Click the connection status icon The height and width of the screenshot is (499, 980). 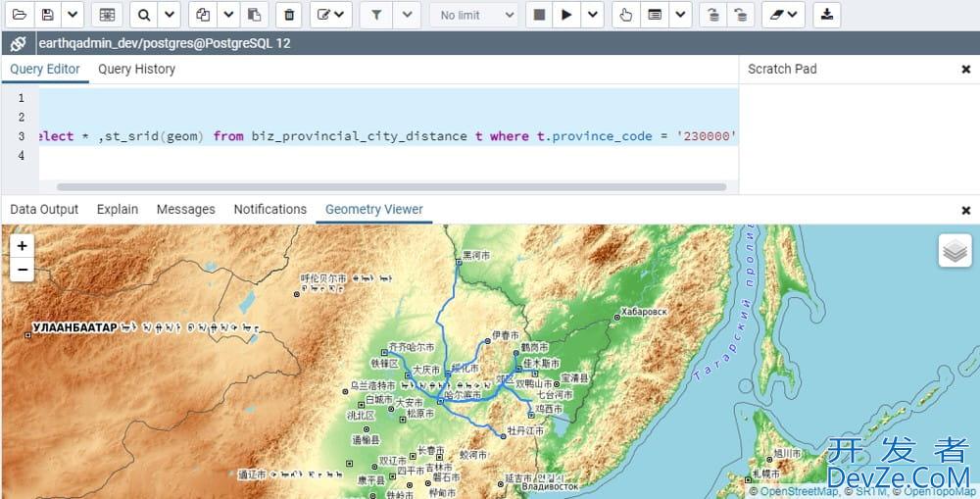tap(18, 43)
